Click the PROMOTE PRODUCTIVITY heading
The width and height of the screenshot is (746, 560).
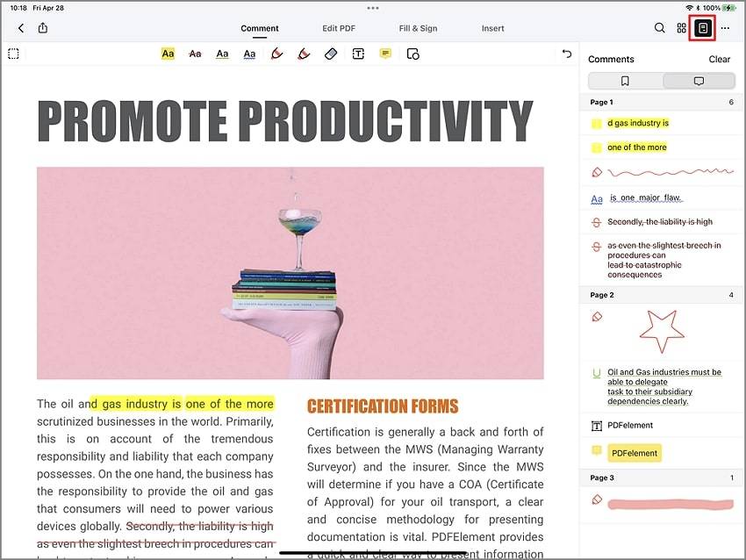point(285,121)
